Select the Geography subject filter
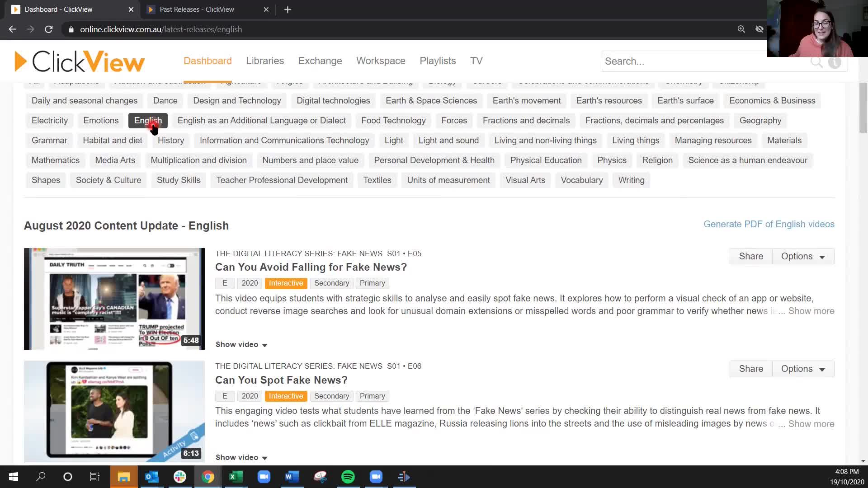Screen dimensions: 868x488 click(x=760, y=120)
